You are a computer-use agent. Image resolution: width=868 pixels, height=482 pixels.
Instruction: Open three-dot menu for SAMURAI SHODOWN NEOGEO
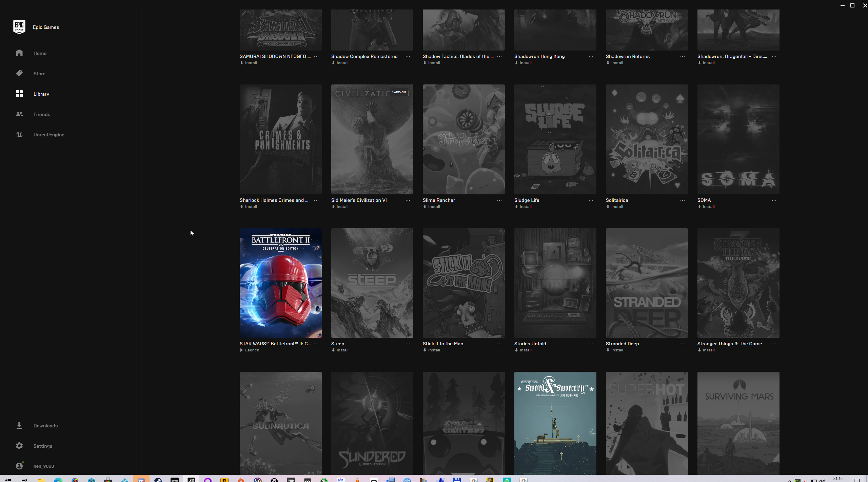[316, 57]
